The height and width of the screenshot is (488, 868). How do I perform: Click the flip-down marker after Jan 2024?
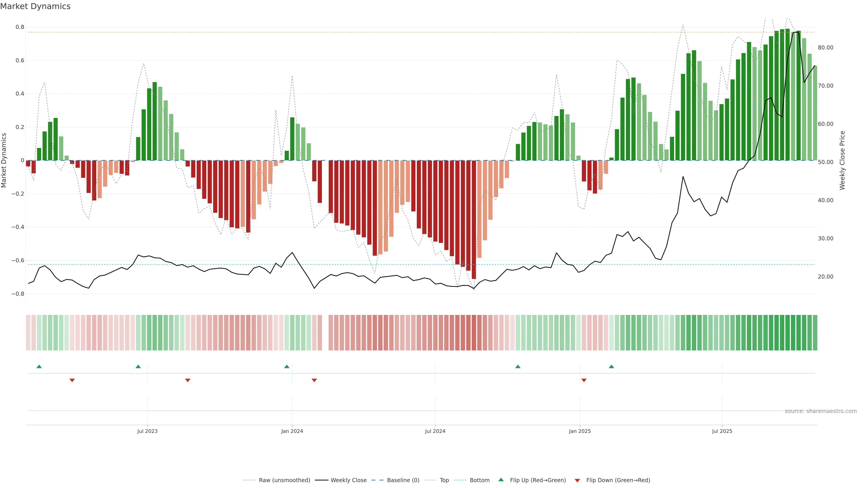[x=314, y=380]
